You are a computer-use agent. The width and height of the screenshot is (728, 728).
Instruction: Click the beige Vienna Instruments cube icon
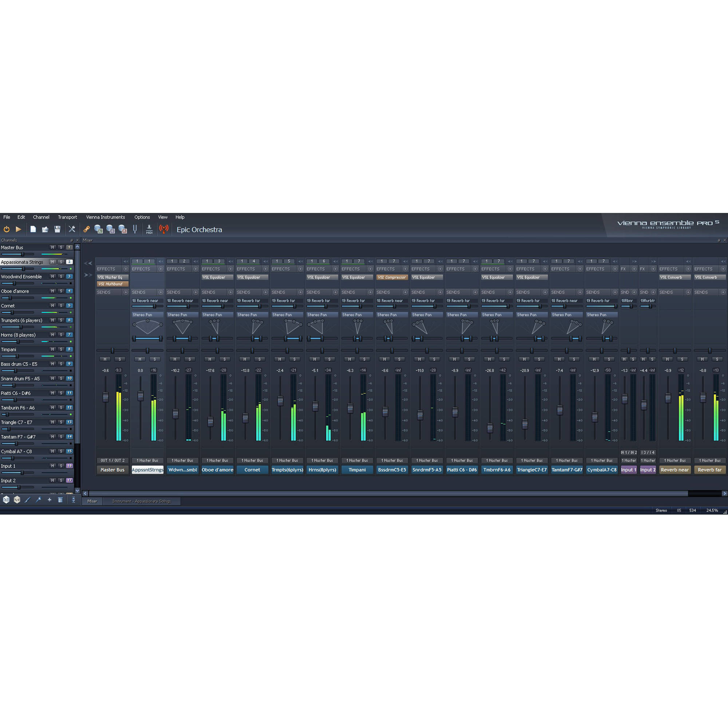[17, 500]
